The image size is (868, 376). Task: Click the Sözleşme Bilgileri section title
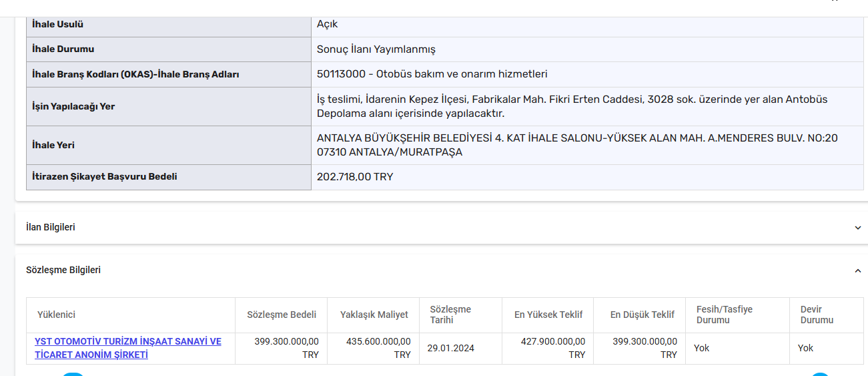coord(63,270)
